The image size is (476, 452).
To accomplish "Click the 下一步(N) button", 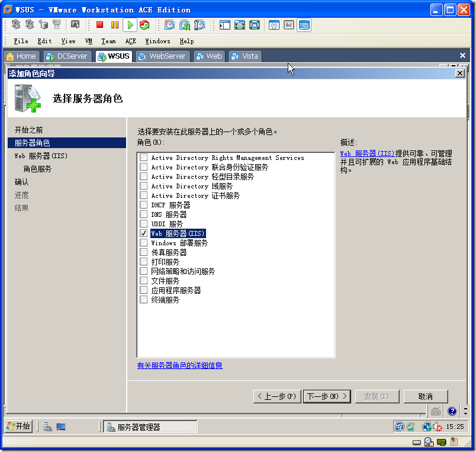I will click(x=327, y=396).
